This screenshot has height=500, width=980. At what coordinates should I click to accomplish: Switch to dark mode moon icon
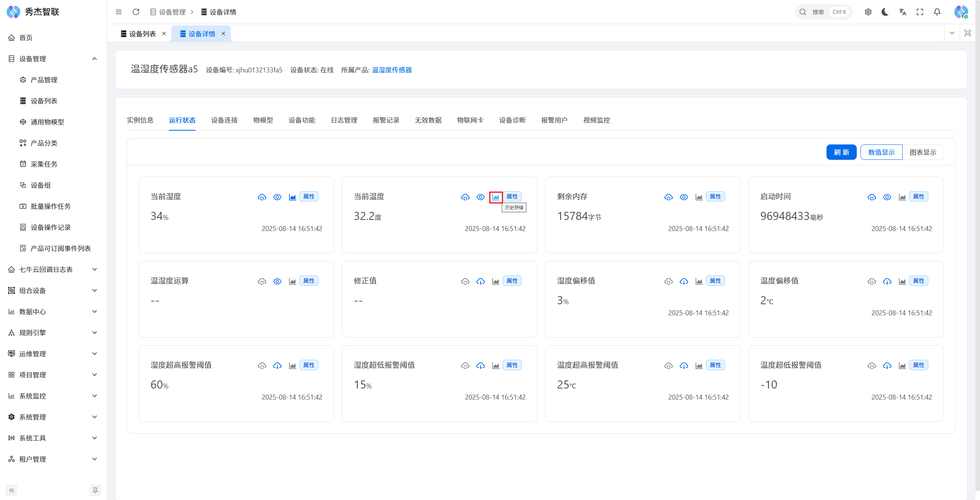click(x=885, y=12)
